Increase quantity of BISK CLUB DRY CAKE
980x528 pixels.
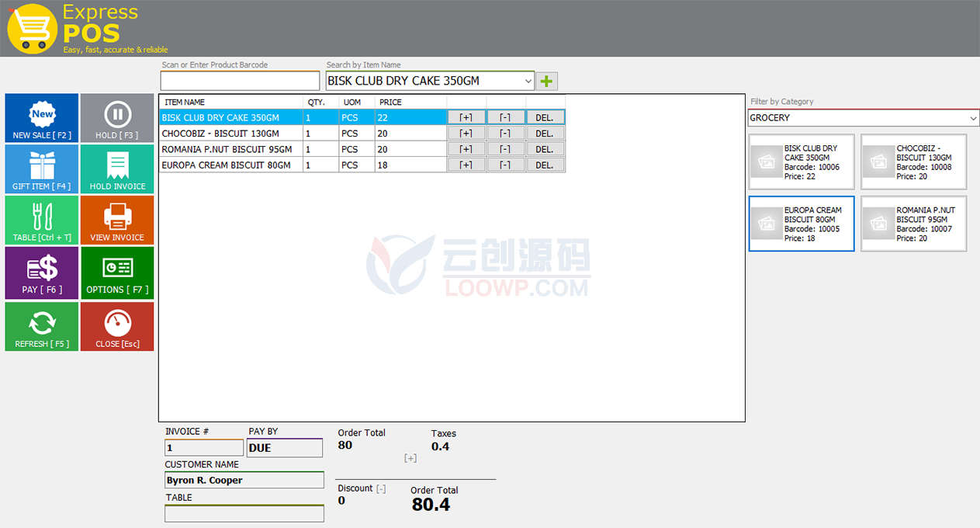coord(466,117)
